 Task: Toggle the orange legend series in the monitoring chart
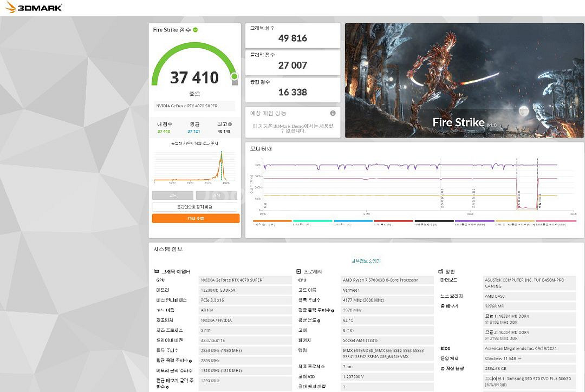pyautogui.click(x=272, y=221)
